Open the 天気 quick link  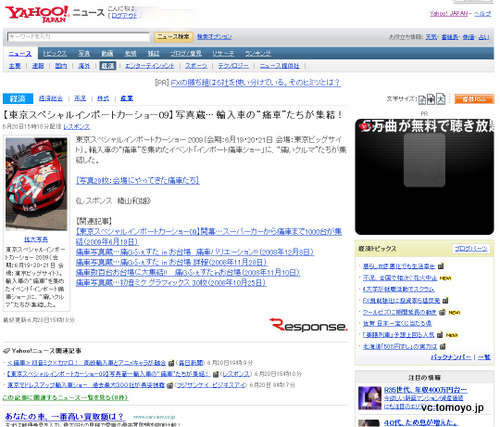coord(431,37)
